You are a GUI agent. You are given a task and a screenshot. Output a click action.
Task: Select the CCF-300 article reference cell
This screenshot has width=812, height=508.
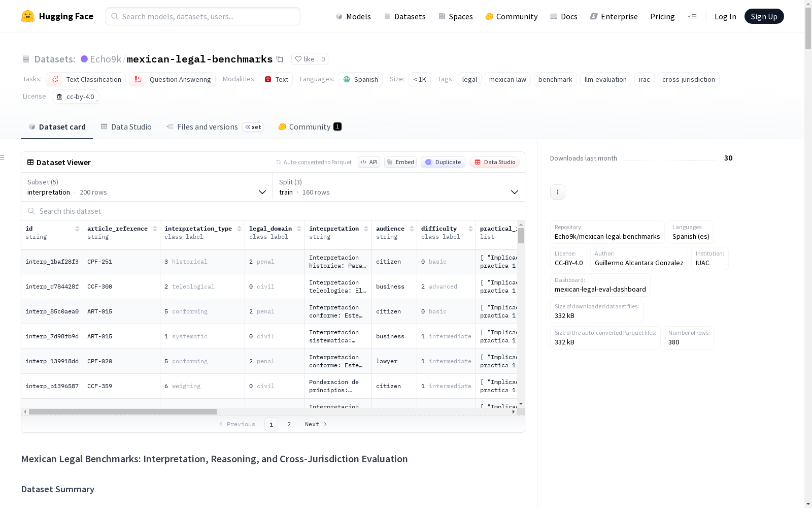[x=122, y=287]
